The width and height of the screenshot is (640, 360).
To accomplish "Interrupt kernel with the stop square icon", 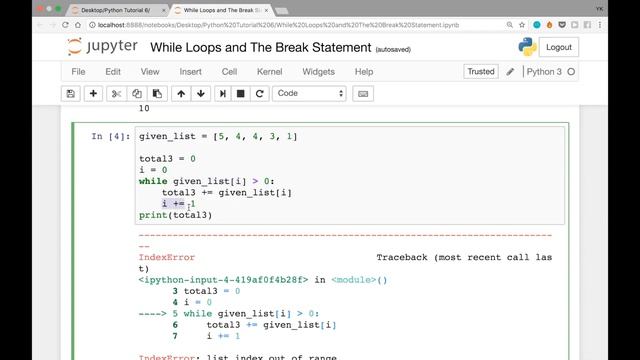I will [x=241, y=93].
